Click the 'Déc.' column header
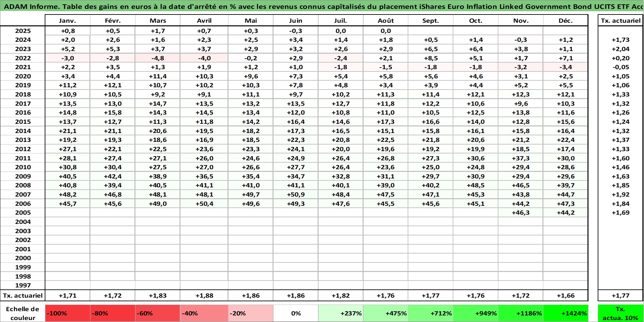644x322 pixels. [565, 20]
